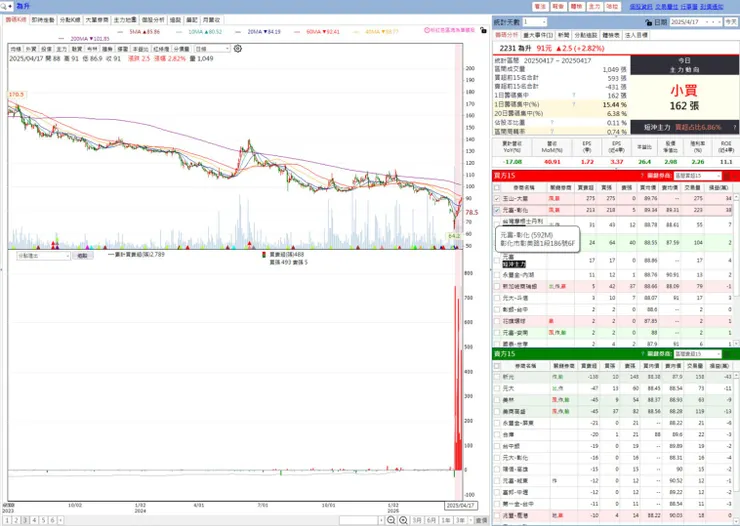The width and height of the screenshot is (740, 526).
Task: Open the 大單券商 tab
Action: click(97, 20)
